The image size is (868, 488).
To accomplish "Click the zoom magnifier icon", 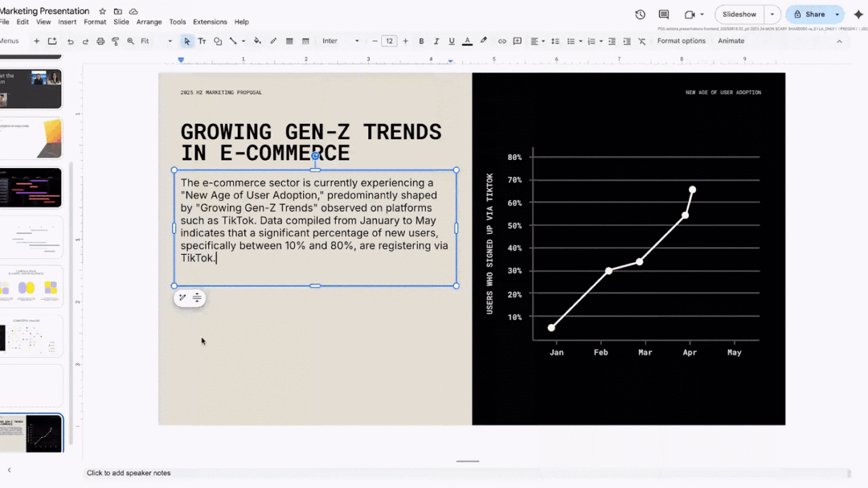I will point(130,41).
